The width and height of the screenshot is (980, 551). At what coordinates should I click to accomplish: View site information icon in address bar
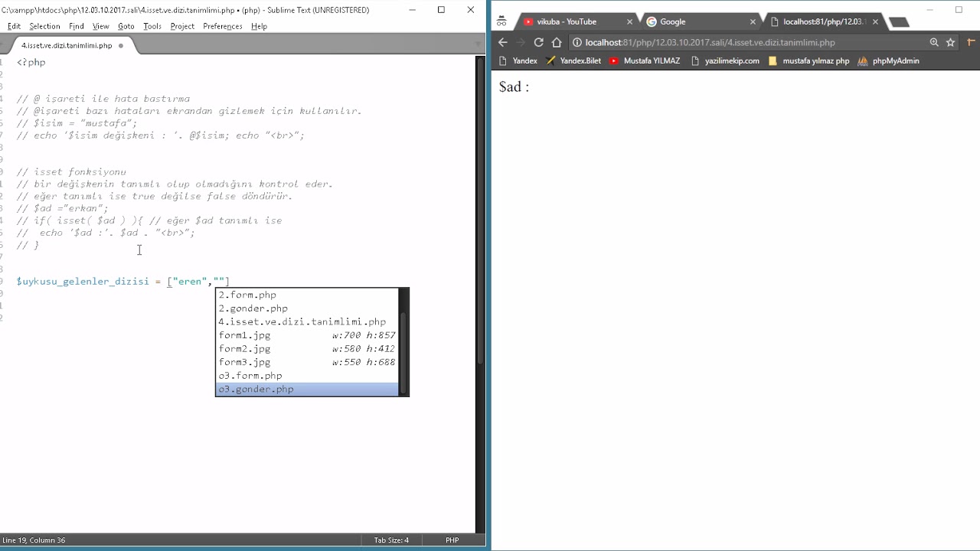point(577,42)
